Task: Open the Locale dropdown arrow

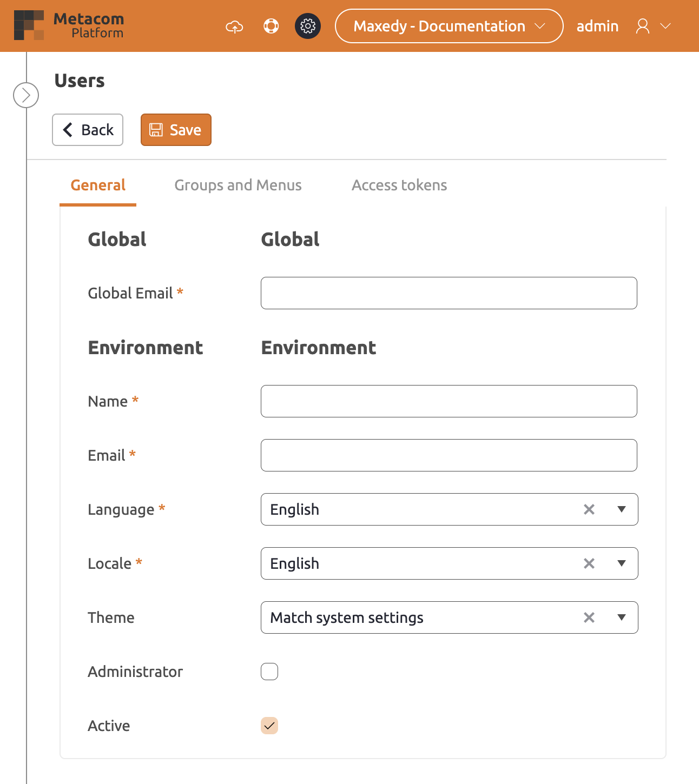Action: [x=622, y=563]
